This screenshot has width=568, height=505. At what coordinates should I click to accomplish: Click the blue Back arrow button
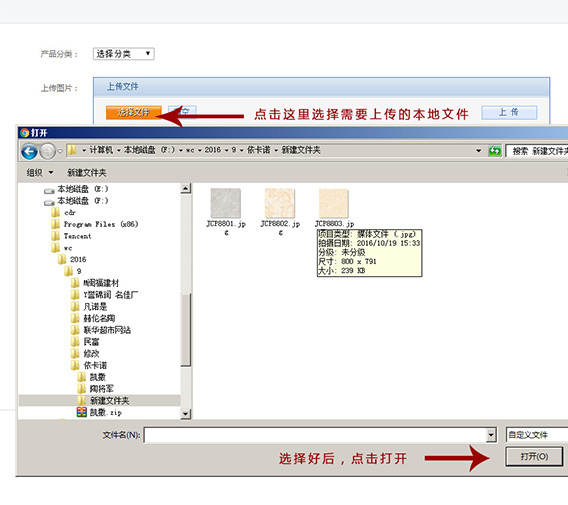pyautogui.click(x=29, y=151)
